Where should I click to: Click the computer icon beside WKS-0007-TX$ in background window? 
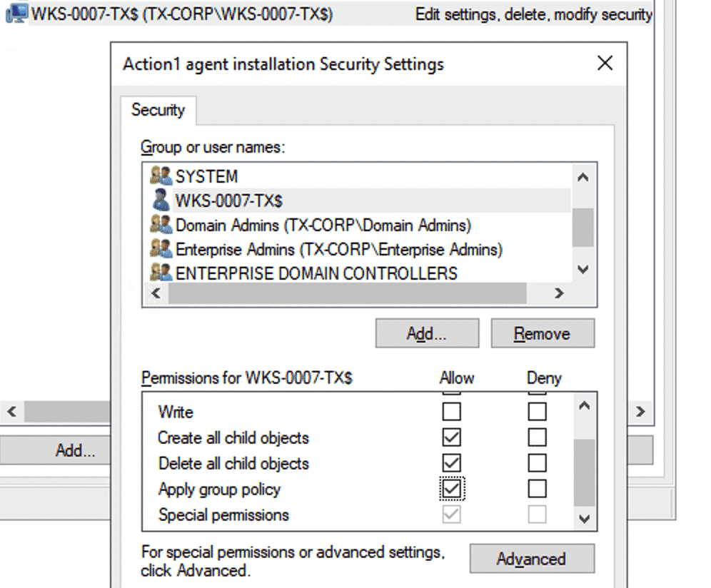[x=17, y=13]
